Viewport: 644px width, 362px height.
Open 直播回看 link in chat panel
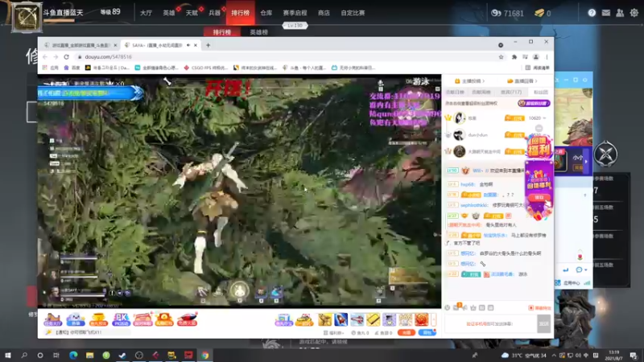(x=522, y=81)
